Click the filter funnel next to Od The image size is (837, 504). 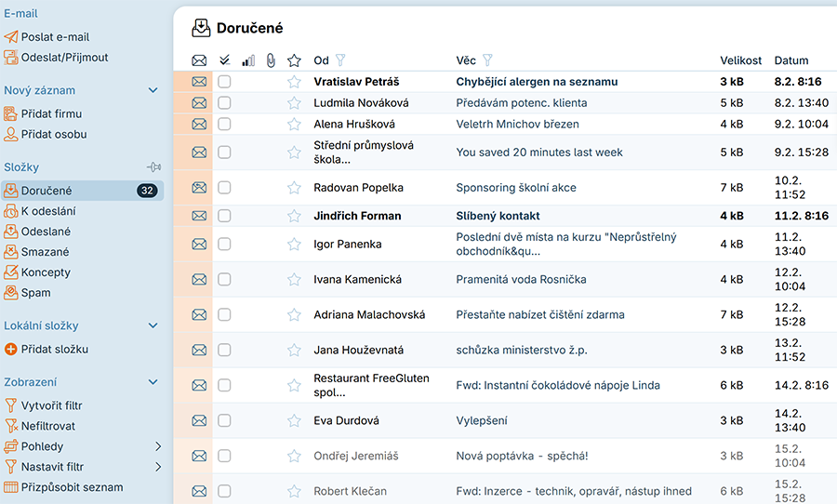340,60
